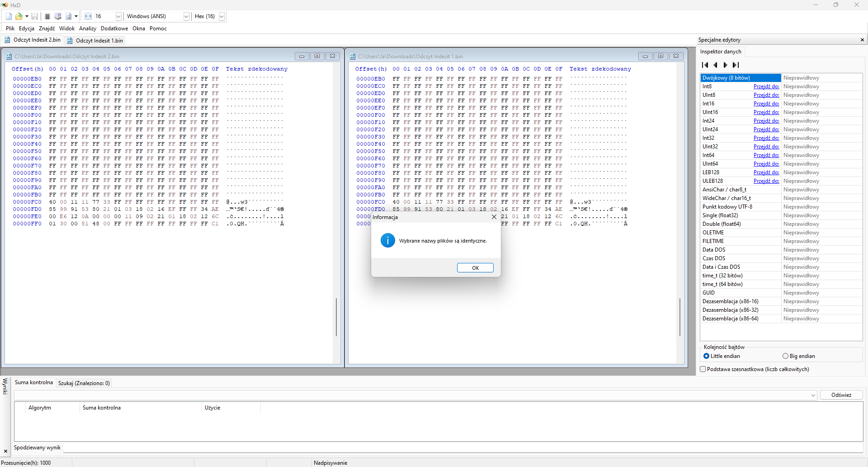Click the Odśwież button

pos(841,395)
